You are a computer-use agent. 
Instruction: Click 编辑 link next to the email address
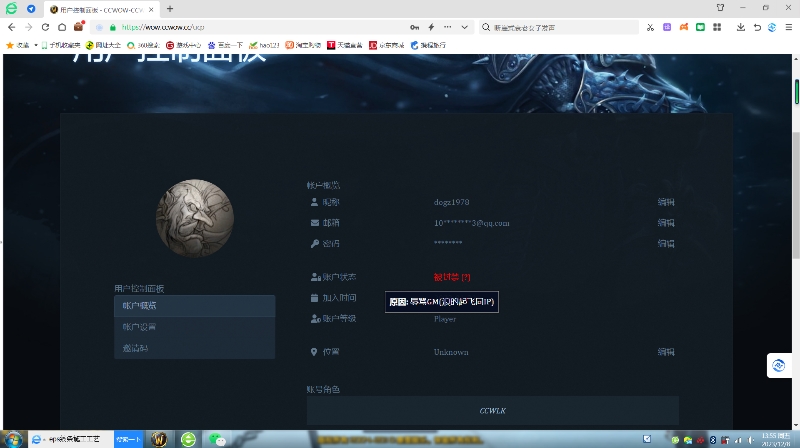666,223
